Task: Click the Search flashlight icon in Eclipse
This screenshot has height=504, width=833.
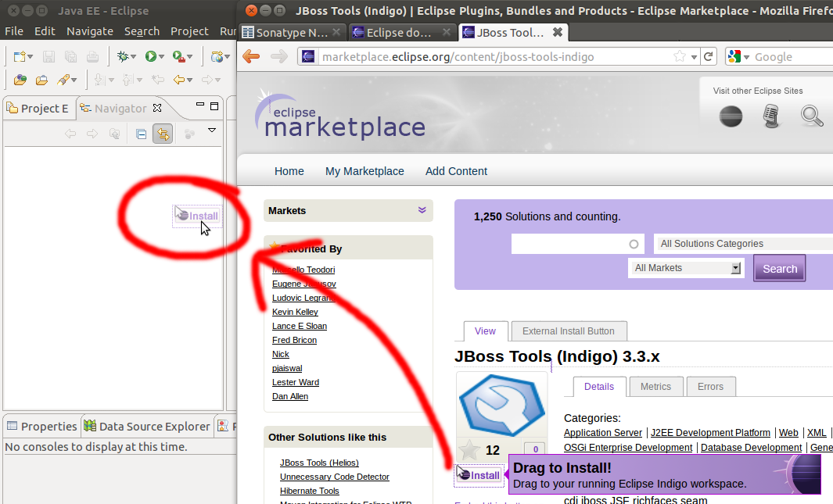Action: 64,80
